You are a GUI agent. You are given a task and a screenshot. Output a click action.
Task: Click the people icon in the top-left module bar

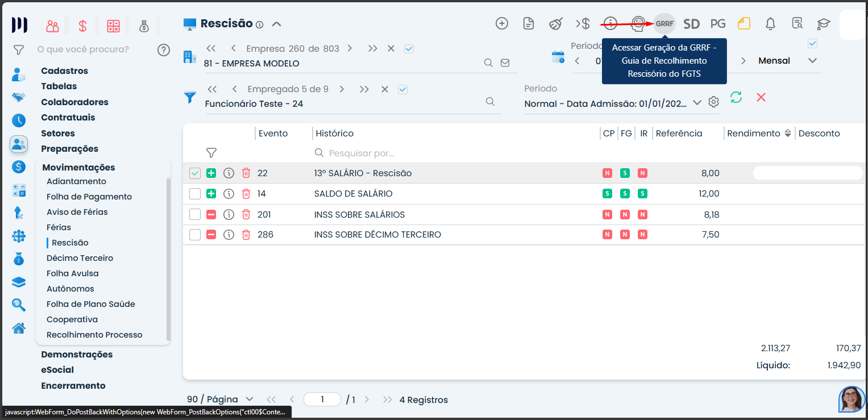[53, 26]
